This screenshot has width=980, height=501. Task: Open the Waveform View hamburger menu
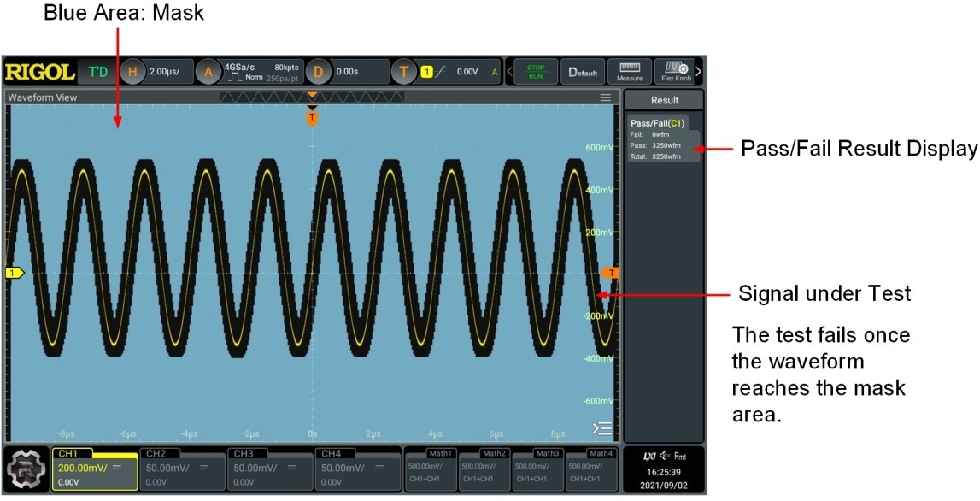pos(606,97)
